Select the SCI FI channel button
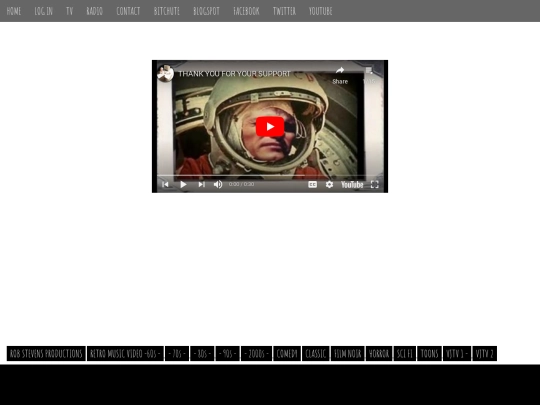Screen dimensions: 540x405 tap(405, 353)
